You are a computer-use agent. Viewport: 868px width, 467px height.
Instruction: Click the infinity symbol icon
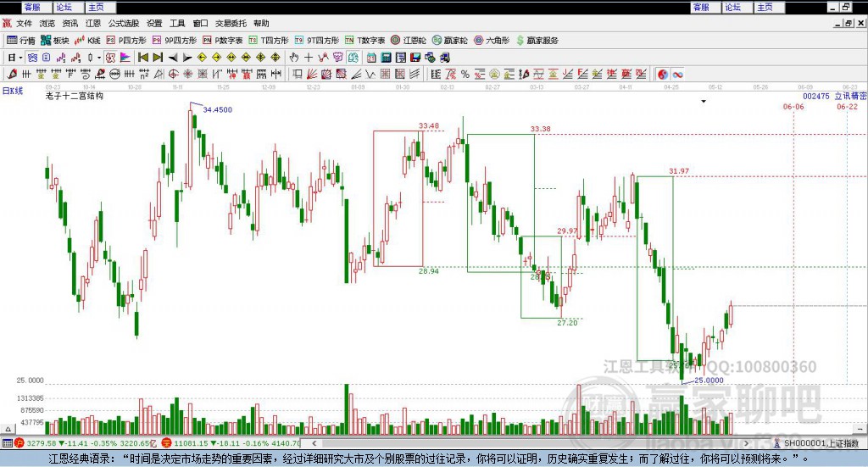point(677,74)
